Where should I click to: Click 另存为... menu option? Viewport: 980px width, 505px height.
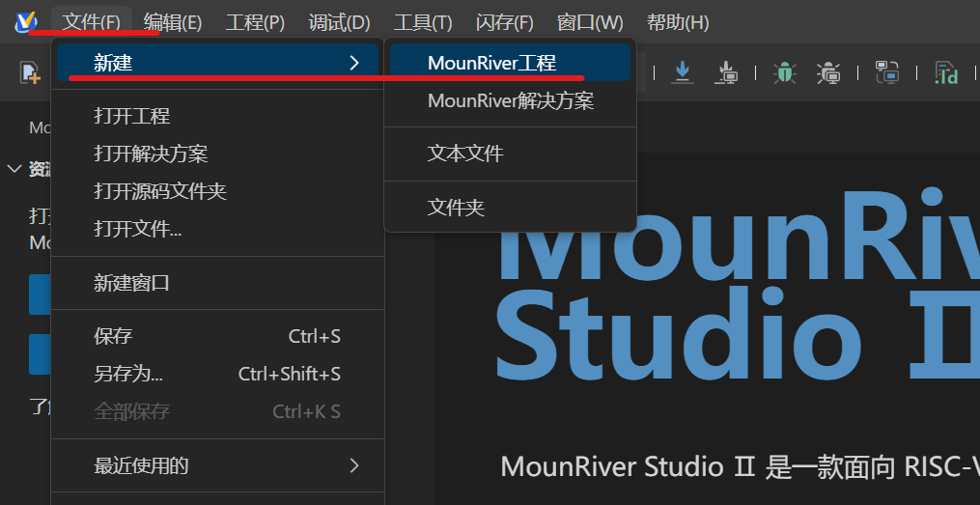(x=128, y=374)
